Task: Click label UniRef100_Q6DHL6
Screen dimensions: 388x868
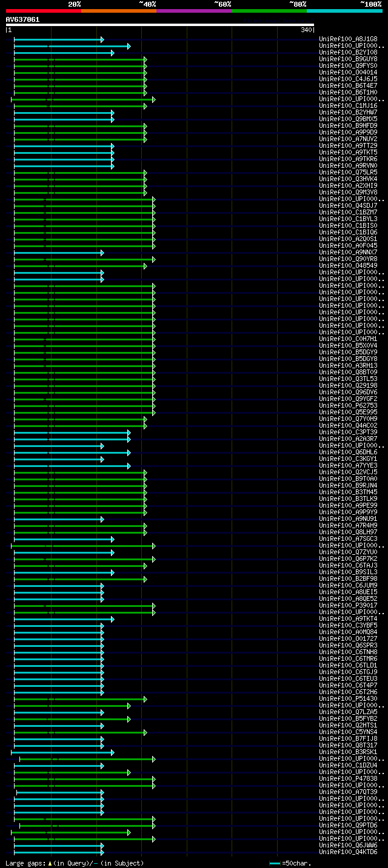Action: pos(348,452)
